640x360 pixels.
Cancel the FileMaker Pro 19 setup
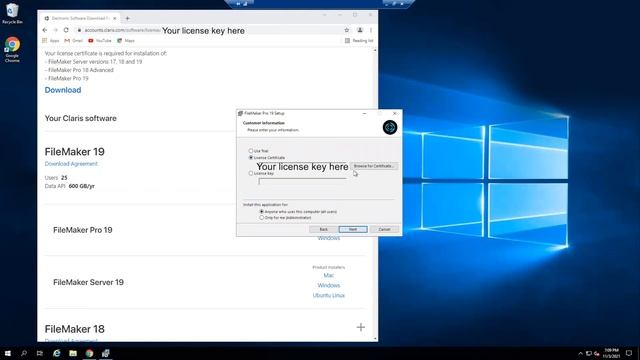pyautogui.click(x=384, y=229)
